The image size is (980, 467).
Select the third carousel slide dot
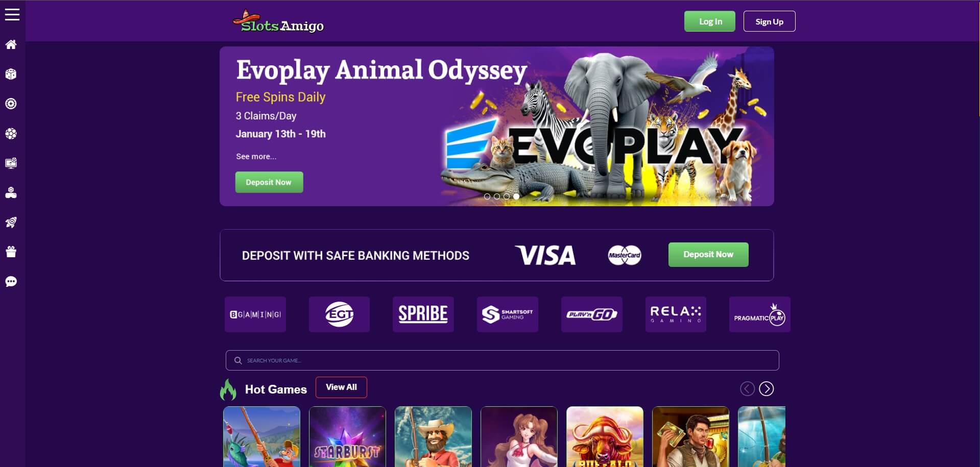pyautogui.click(x=507, y=196)
